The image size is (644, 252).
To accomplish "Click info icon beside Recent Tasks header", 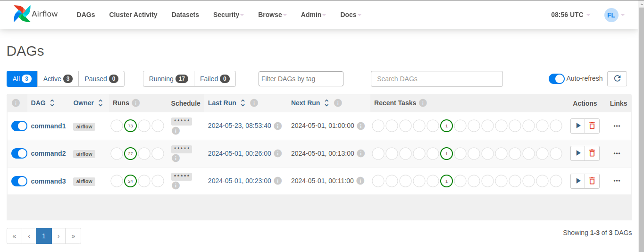I will [423, 103].
